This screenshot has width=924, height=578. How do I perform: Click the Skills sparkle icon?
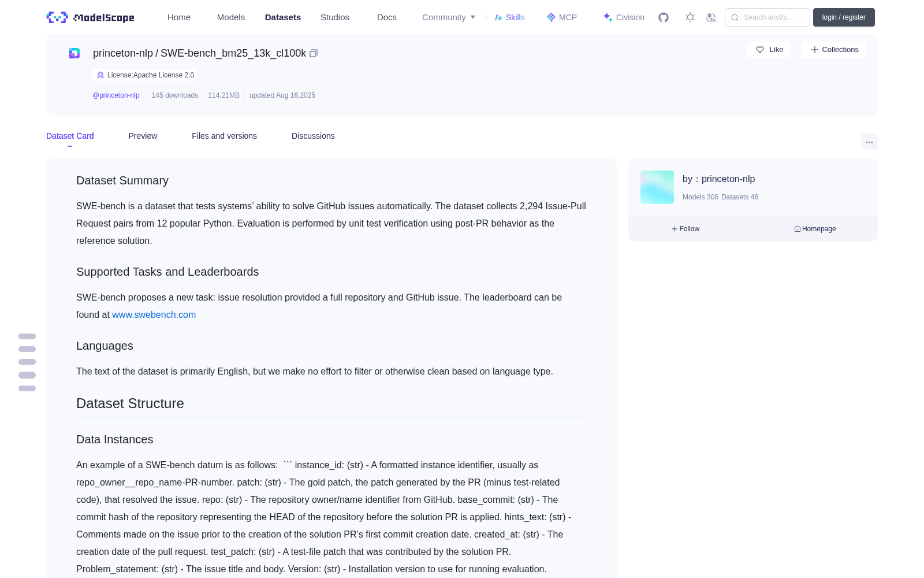498,17
